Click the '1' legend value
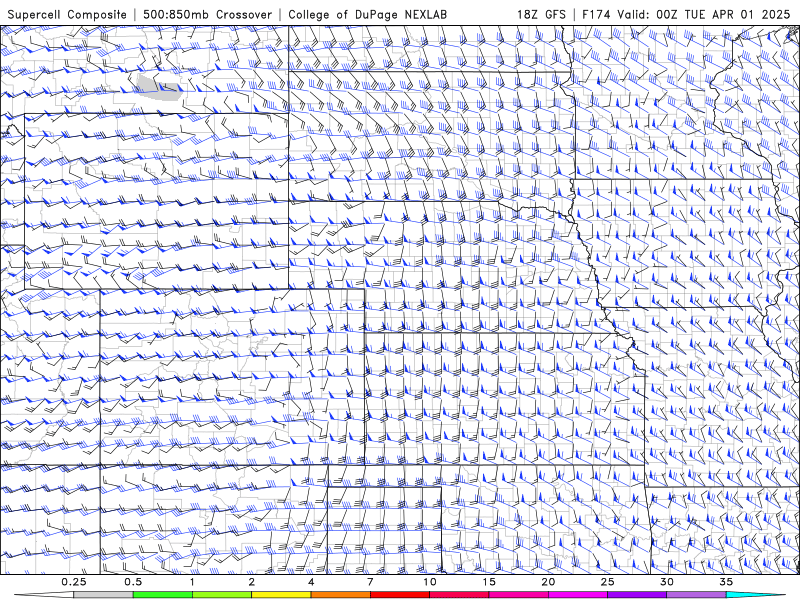The height and width of the screenshot is (600, 800). [x=192, y=582]
